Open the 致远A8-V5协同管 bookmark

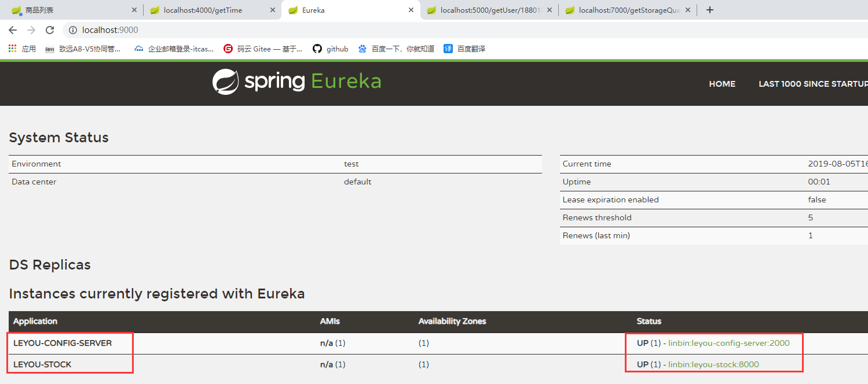[83, 49]
